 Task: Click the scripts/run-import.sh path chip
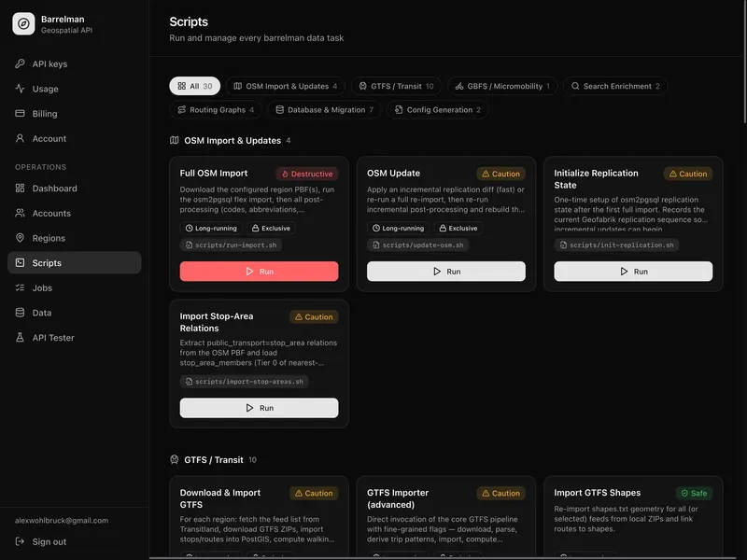pyautogui.click(x=231, y=245)
